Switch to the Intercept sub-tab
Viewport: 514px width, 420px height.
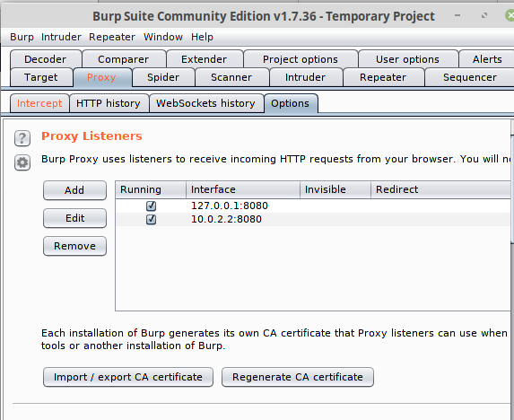coord(39,103)
